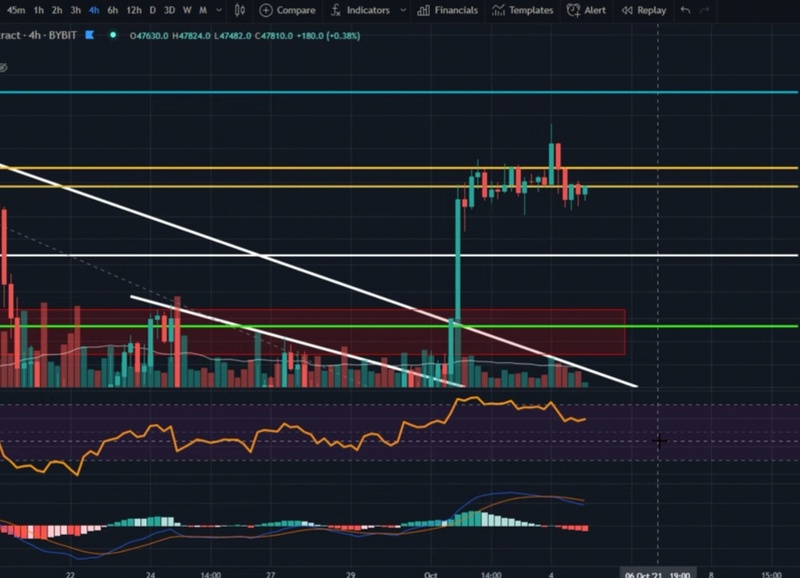The height and width of the screenshot is (578, 800).
Task: Click the Indicators fx icon
Action: [x=335, y=10]
